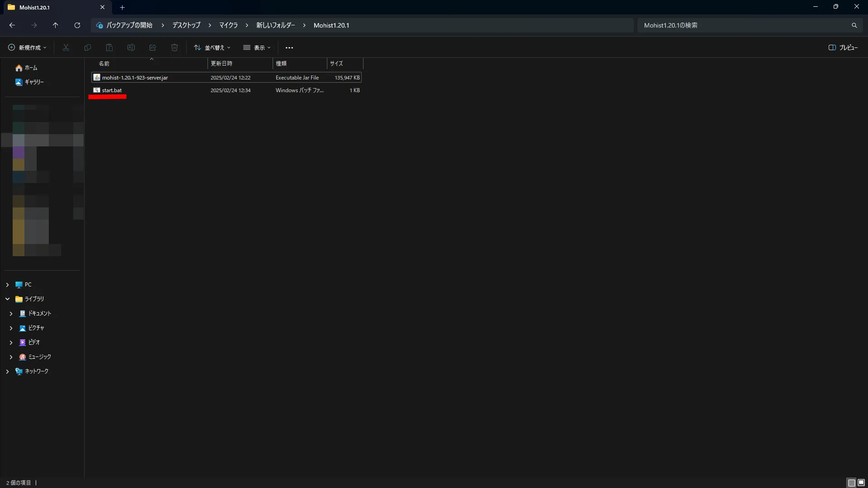Switch to large icons view in status bar
868x488 pixels.
861,483
